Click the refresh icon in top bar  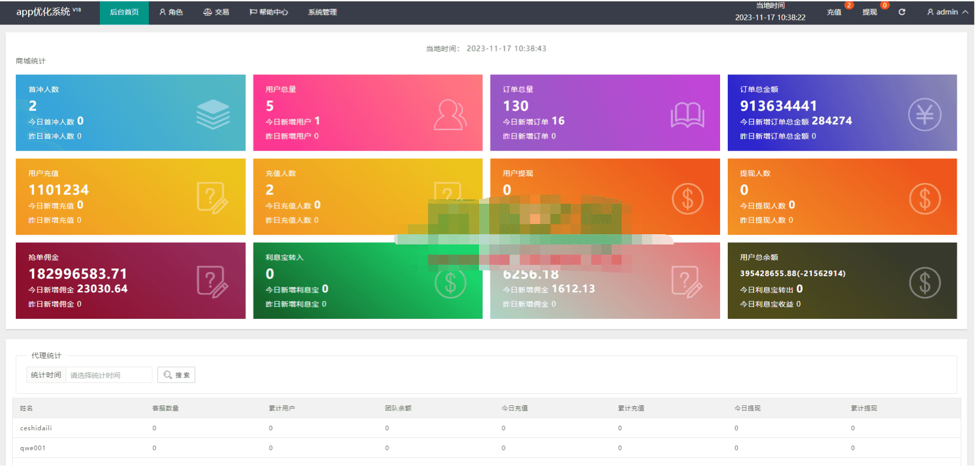pyautogui.click(x=902, y=12)
